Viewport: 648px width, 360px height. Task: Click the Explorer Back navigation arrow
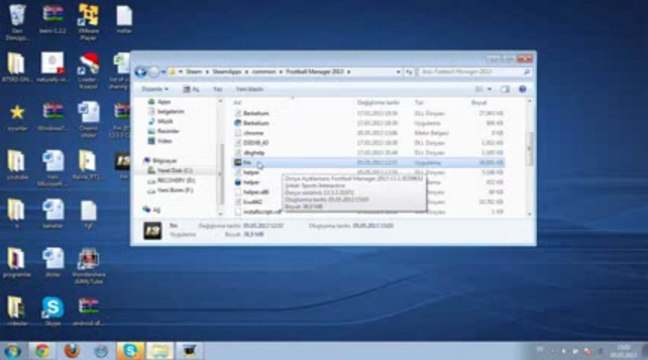(141, 72)
